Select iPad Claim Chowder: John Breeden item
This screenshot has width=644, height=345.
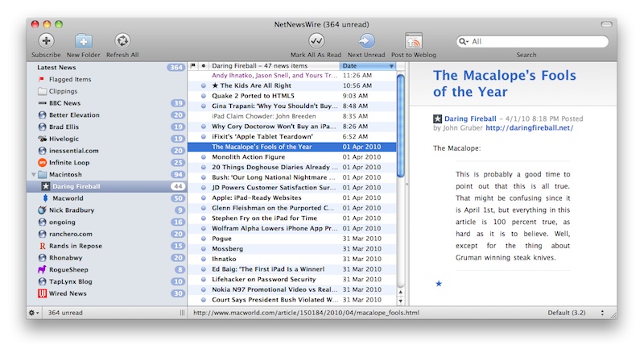tap(292, 116)
